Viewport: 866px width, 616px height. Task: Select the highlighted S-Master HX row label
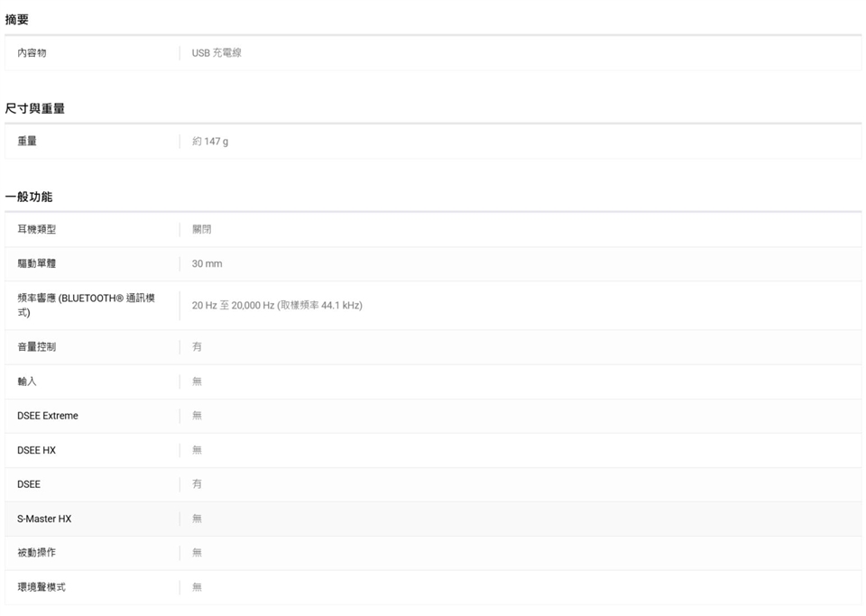pyautogui.click(x=44, y=519)
